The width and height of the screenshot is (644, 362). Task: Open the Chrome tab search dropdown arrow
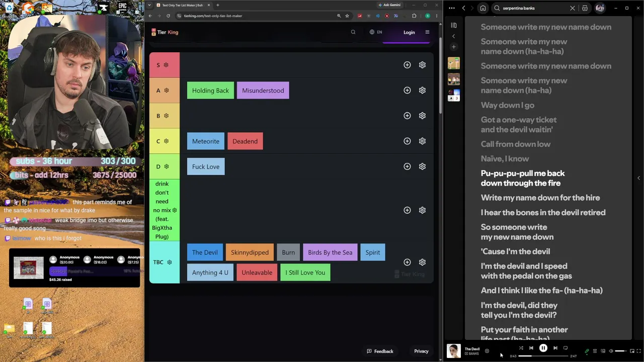coord(149,5)
